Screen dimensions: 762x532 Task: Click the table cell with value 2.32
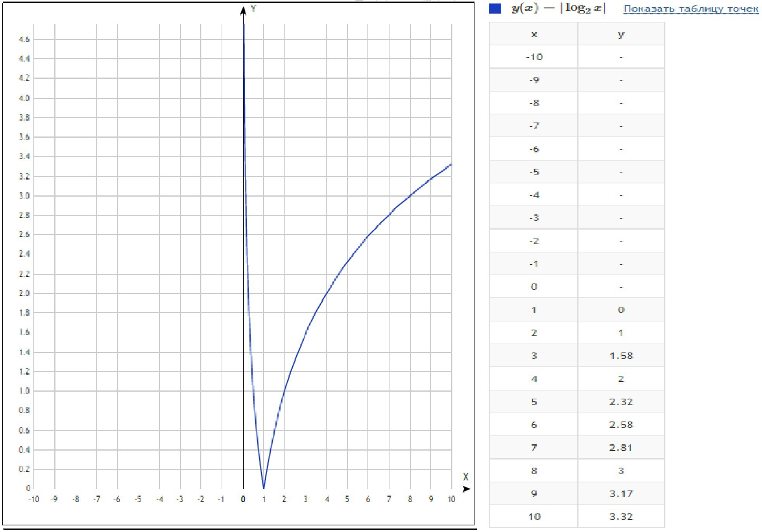click(621, 402)
